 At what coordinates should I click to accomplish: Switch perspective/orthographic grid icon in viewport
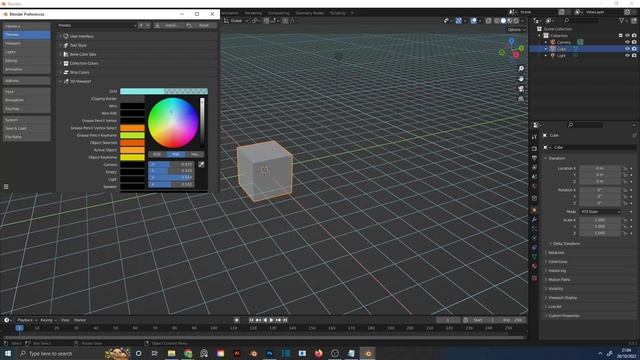[x=521, y=99]
